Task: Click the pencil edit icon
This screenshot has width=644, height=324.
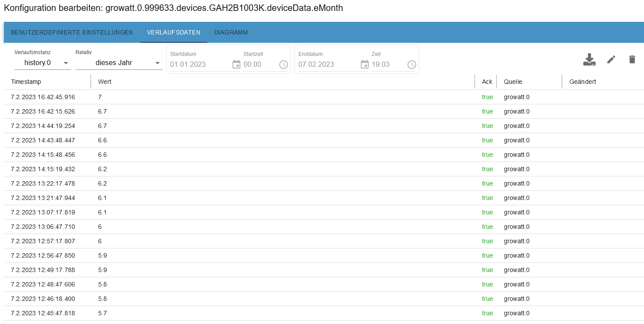Action: (611, 59)
